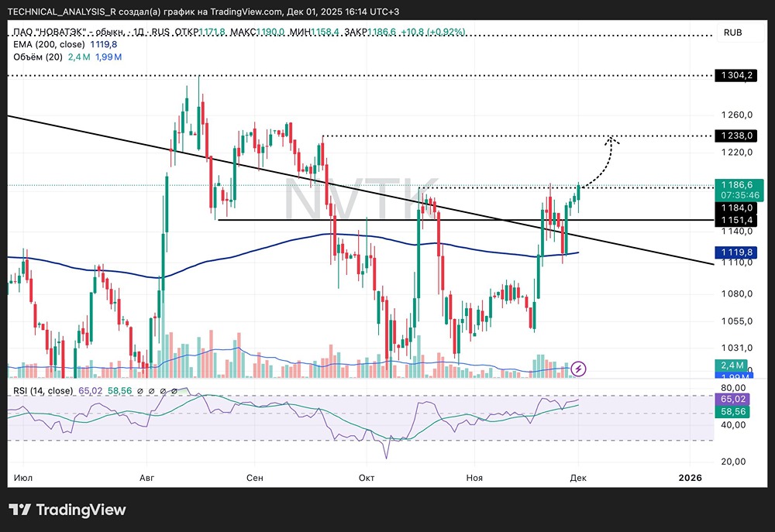The image size is (775, 532).
Task: Click the purple 65,02 RSI scale label
Action: pyautogui.click(x=732, y=399)
